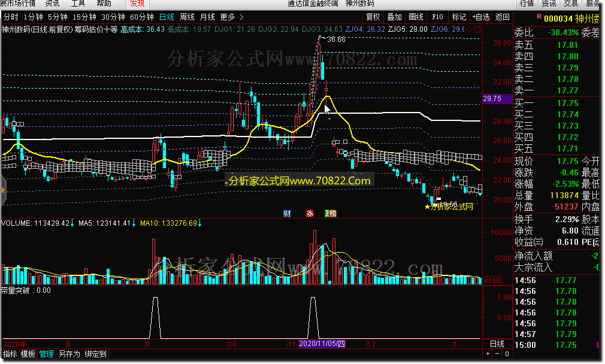Click the 绑定到 button at bottom
The image size is (605, 364).
tap(95, 354)
